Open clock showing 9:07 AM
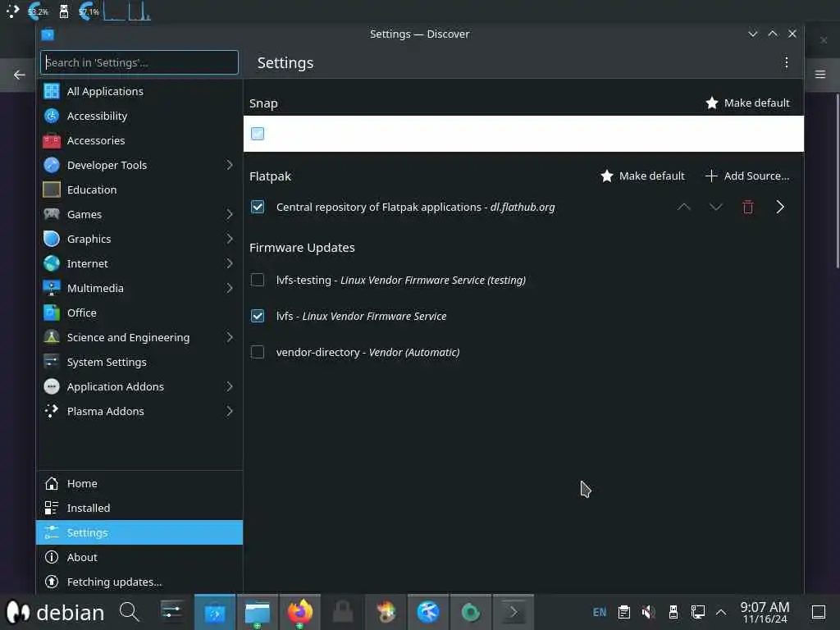This screenshot has height=630, width=840. (765, 612)
